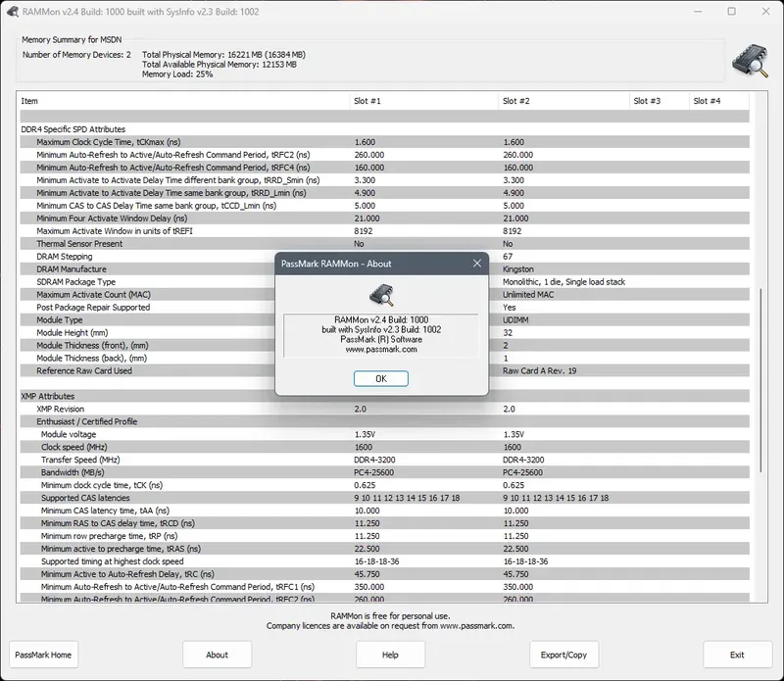
Task: Select 'Clock speed (MHz)' row
Action: tap(384, 448)
